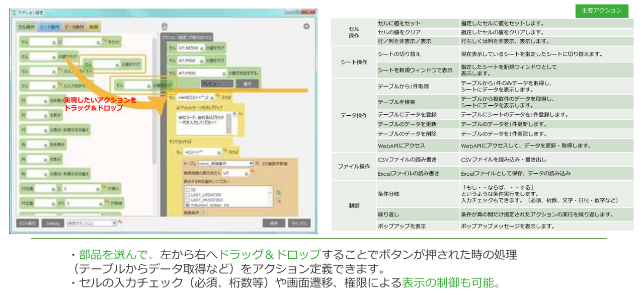Click the Debug button
The width and height of the screenshot is (644, 295).
point(53,223)
